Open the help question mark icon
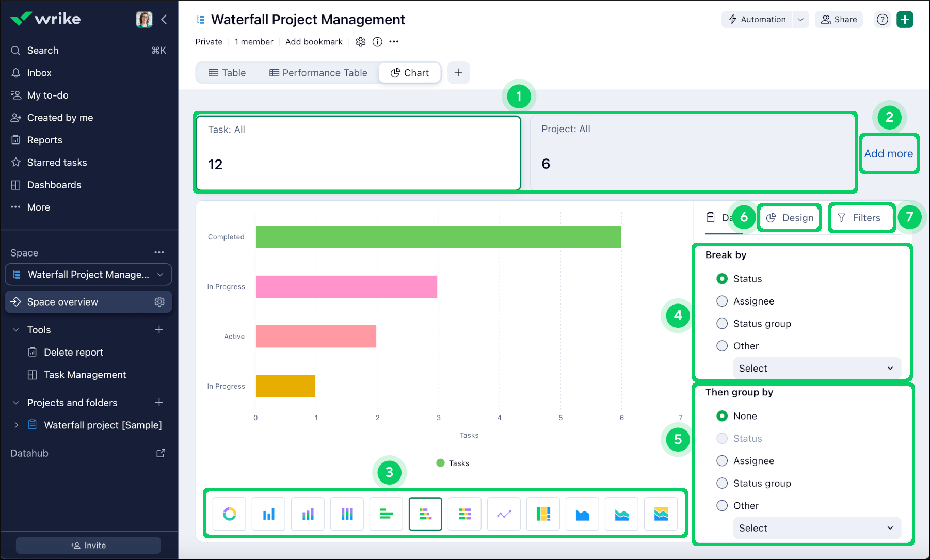 point(883,20)
